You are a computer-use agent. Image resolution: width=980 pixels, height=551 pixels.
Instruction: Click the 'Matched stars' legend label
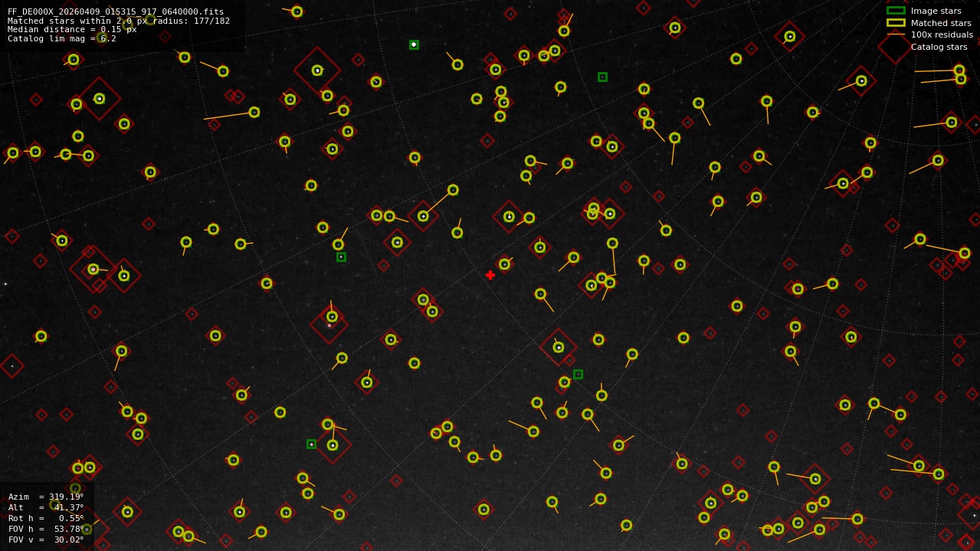[941, 23]
